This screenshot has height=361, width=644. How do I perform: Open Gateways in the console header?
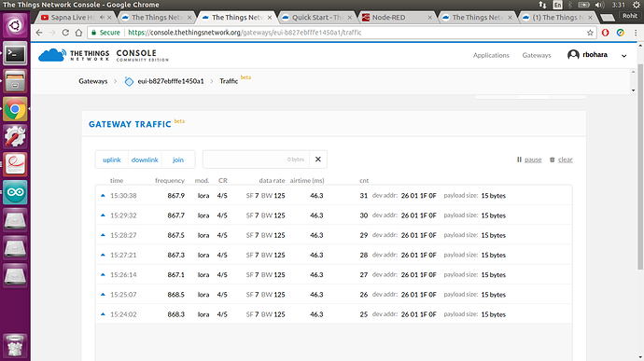pos(537,55)
